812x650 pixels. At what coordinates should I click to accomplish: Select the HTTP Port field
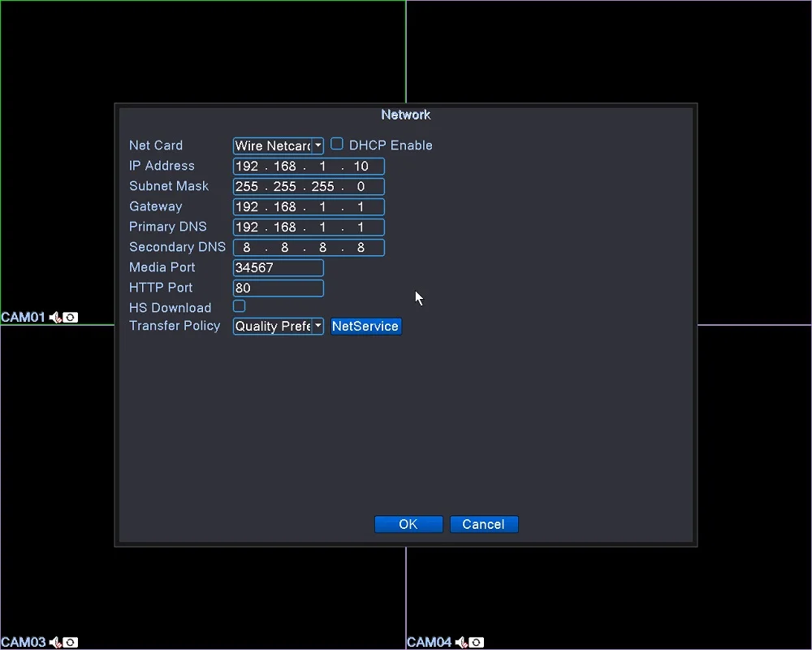click(278, 288)
